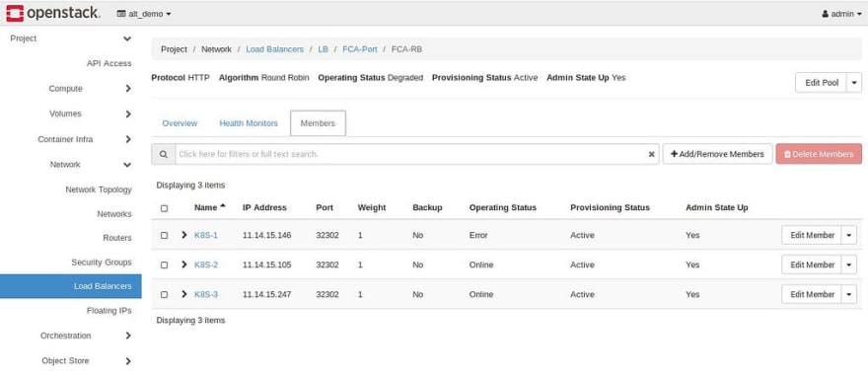This screenshot has width=868, height=377.
Task: Select Load Balancers in the sidebar
Action: point(71,286)
